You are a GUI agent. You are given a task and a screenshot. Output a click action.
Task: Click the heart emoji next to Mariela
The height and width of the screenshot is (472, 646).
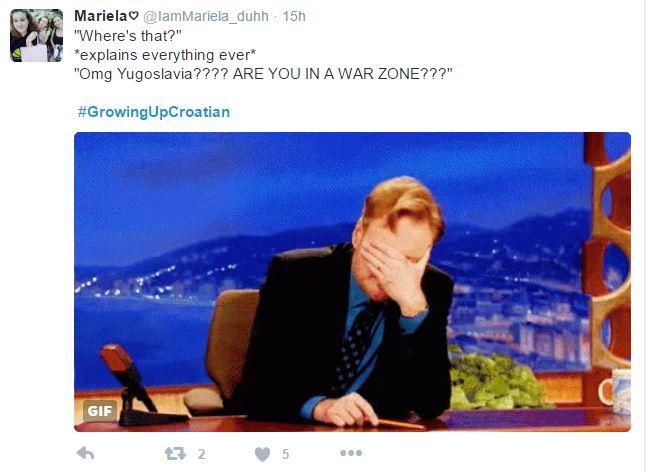[x=133, y=16]
